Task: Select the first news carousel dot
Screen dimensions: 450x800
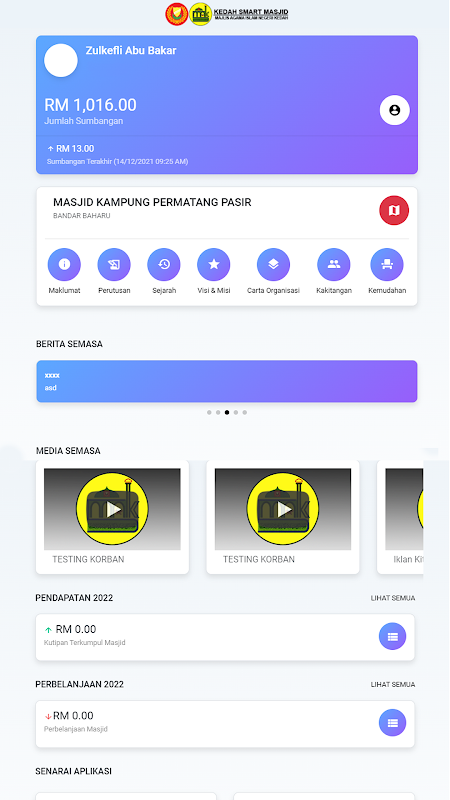Action: 209,412
